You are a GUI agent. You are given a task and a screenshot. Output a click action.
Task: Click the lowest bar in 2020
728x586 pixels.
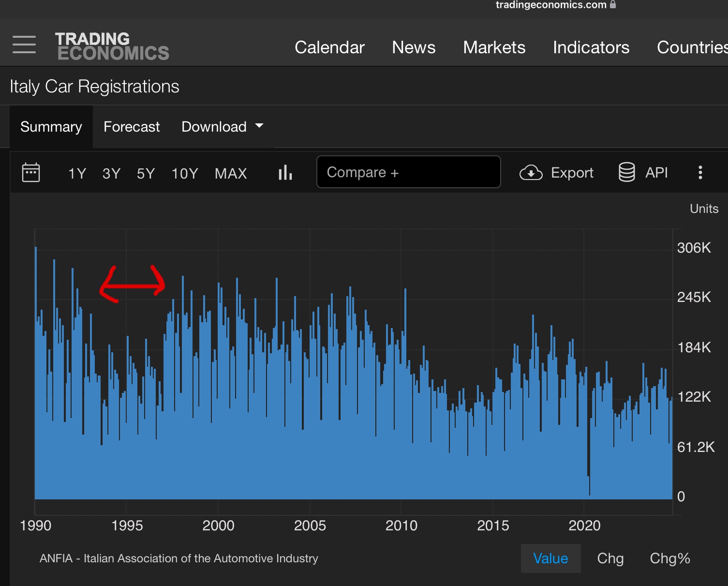590,496
